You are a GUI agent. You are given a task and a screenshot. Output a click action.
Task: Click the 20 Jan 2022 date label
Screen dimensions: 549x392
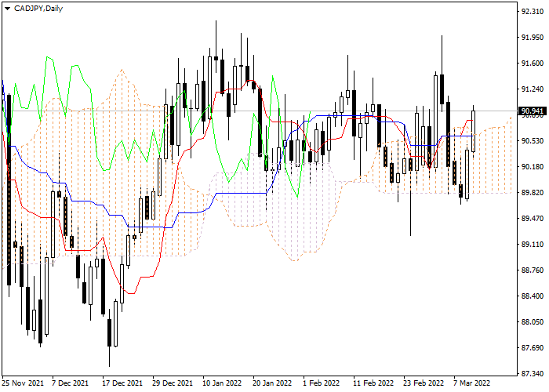[272, 383]
